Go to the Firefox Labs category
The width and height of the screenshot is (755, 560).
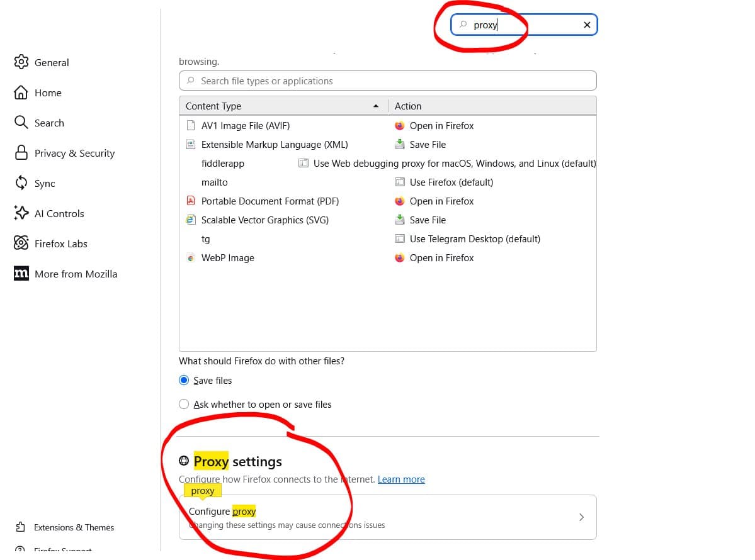point(60,244)
